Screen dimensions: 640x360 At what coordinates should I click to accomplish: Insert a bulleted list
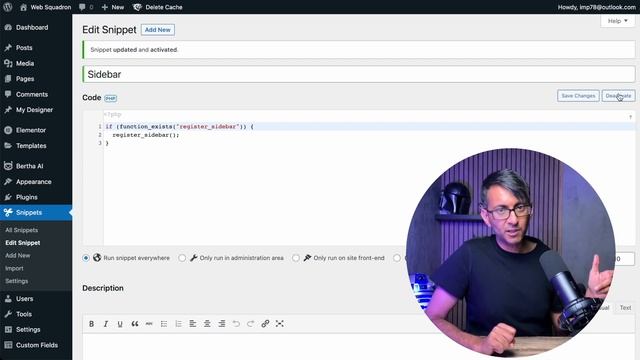coord(164,324)
